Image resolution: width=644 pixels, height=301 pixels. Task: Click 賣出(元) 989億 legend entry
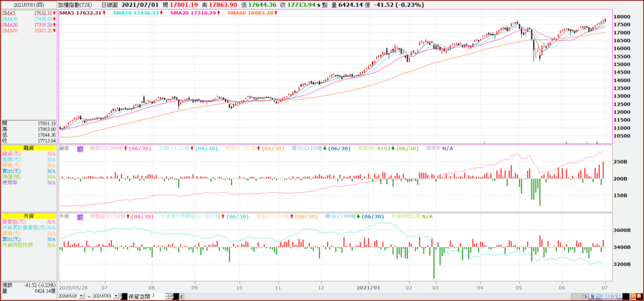(x=355, y=216)
